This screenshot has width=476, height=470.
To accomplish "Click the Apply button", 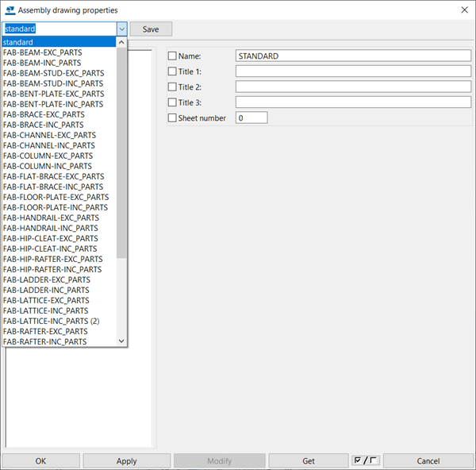I will [126, 460].
